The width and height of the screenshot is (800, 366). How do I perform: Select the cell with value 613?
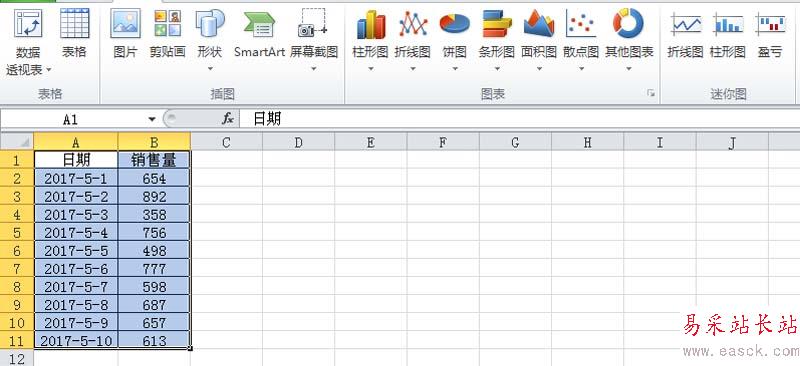(x=155, y=340)
